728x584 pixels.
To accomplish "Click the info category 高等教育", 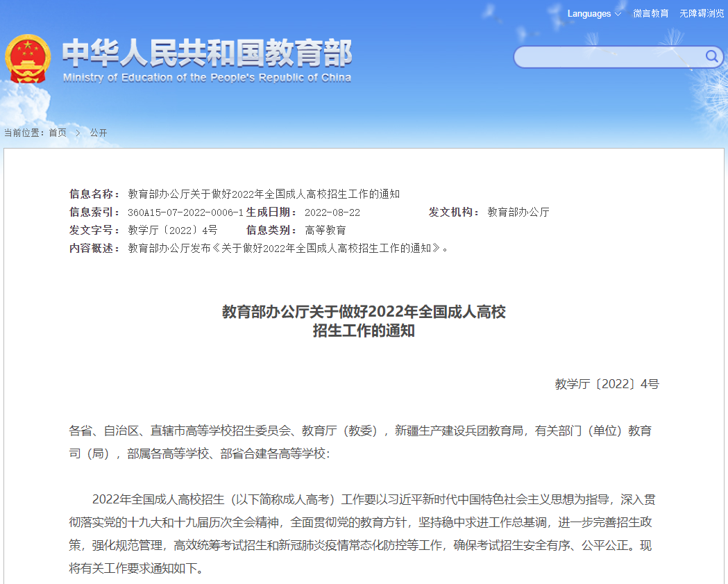I will [325, 231].
